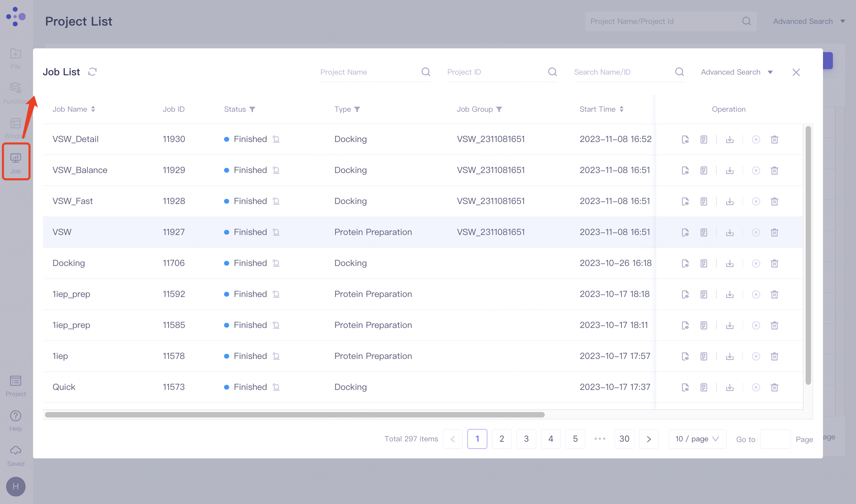Delete the Docking job 11706
Screen dimensions: 856x504
point(774,263)
